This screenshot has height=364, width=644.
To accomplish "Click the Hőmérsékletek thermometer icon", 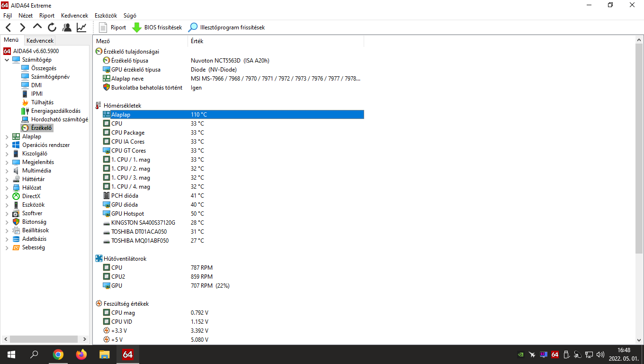I will click(98, 105).
